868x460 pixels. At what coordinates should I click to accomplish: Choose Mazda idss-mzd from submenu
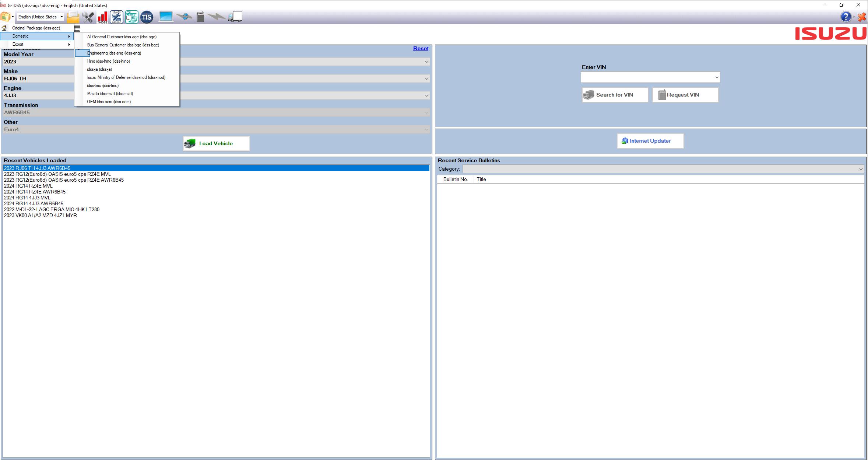click(x=110, y=94)
